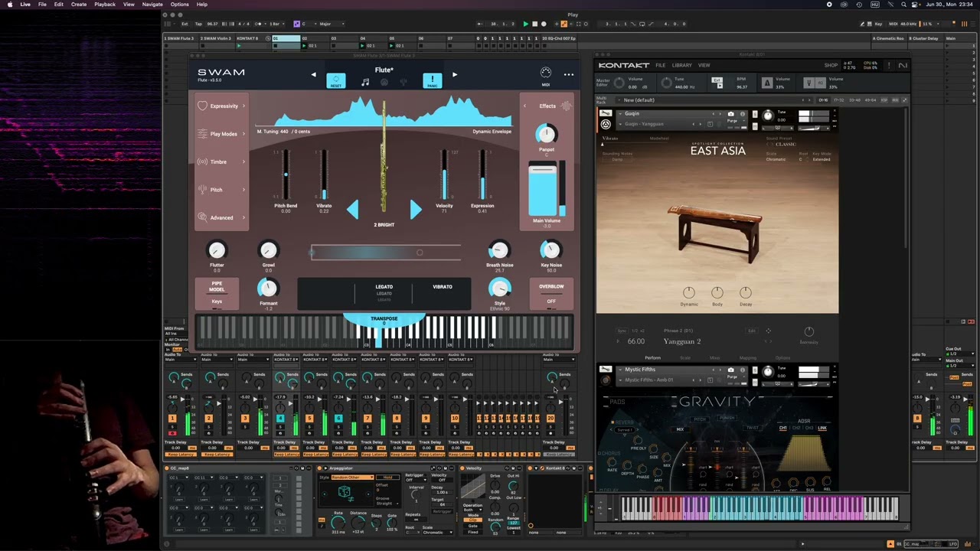Click the Kontakt tuning fork icon
Screen dimensions: 980x551
(x=808, y=82)
